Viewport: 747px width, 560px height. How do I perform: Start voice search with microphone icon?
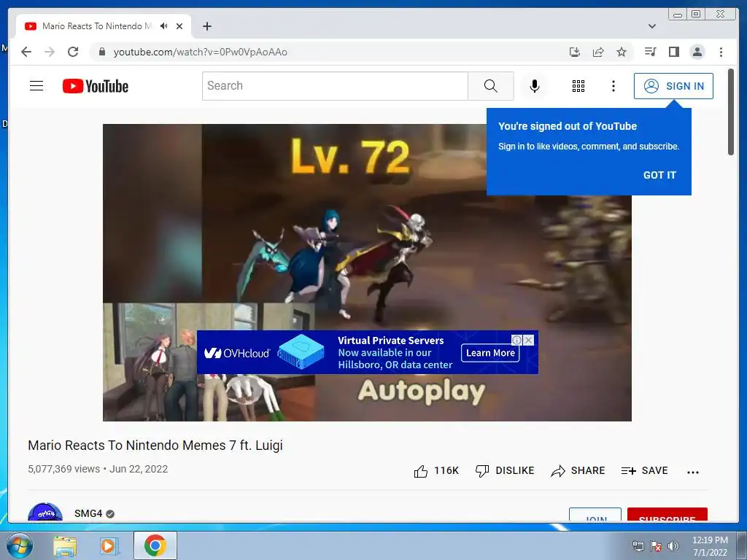pyautogui.click(x=535, y=86)
